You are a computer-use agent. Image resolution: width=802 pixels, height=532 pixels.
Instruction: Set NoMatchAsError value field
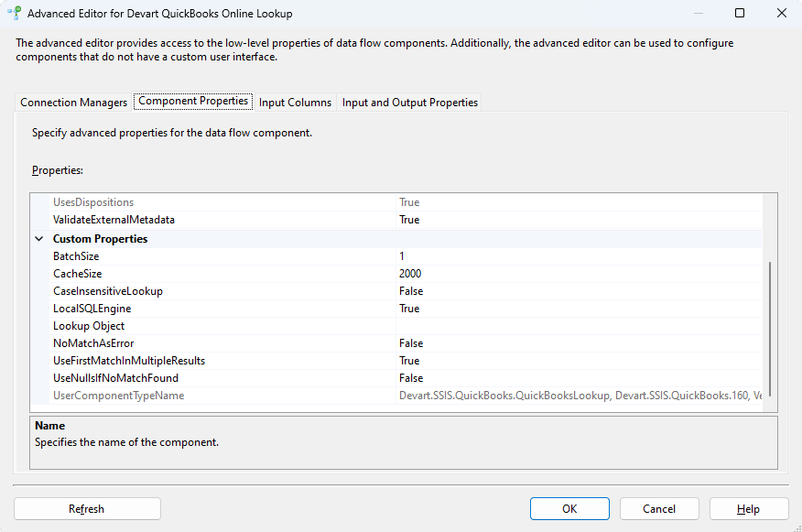(x=577, y=343)
